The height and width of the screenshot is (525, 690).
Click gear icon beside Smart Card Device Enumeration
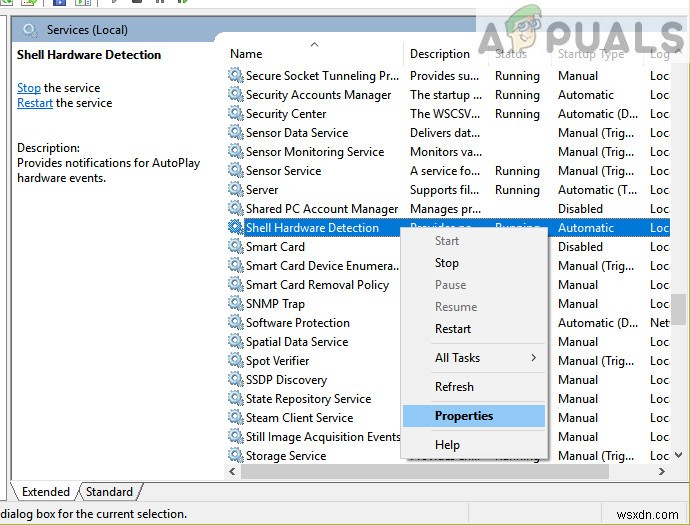[235, 265]
